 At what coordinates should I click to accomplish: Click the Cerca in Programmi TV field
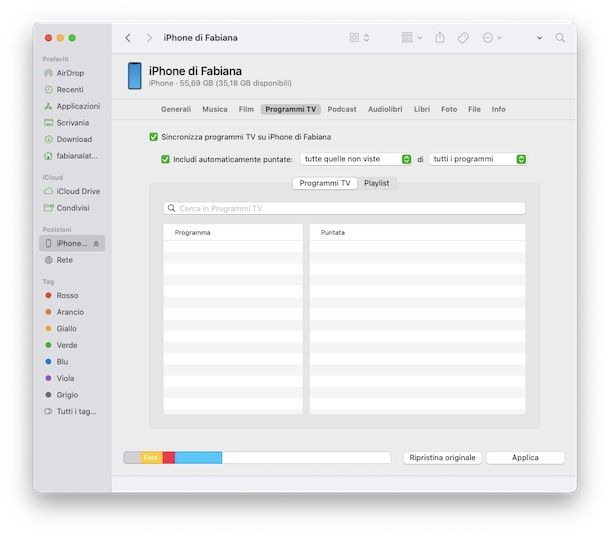point(345,208)
